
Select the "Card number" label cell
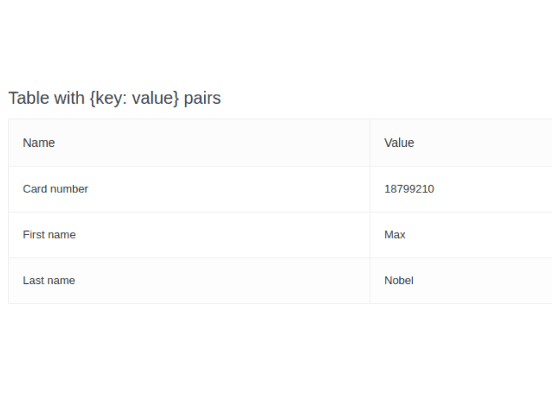(189, 189)
